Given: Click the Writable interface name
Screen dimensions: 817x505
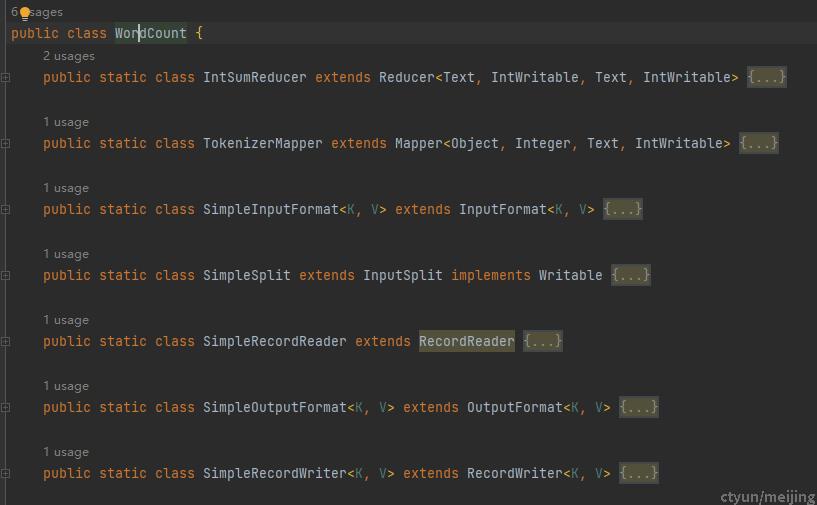Looking at the screenshot, I should tap(571, 275).
